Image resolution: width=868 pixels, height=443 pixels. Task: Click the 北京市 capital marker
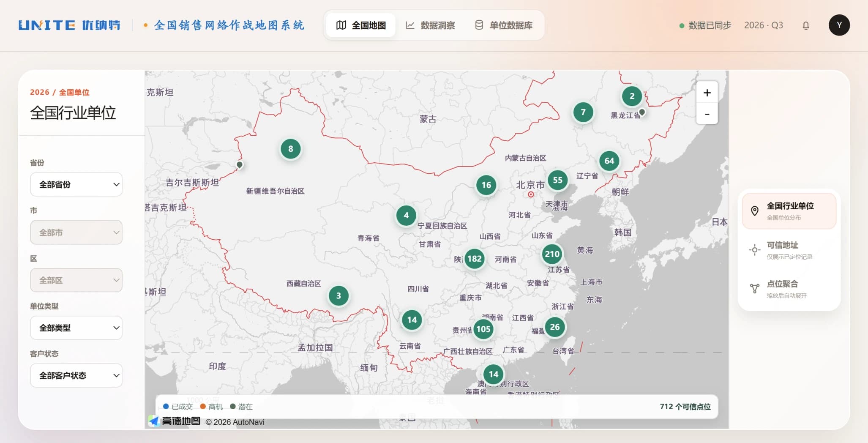click(x=531, y=194)
